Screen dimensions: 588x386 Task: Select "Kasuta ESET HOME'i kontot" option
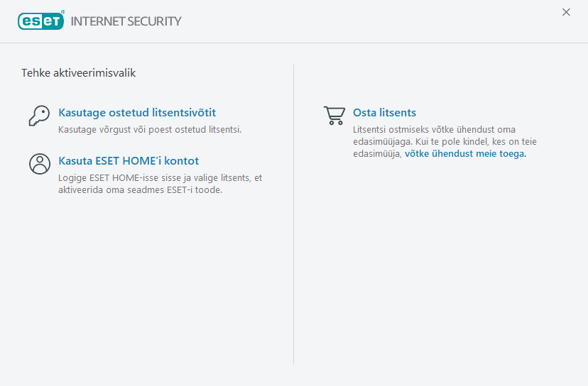point(129,161)
